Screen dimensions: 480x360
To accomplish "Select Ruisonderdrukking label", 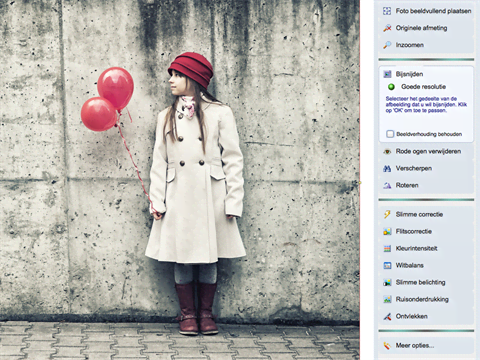I will [422, 299].
